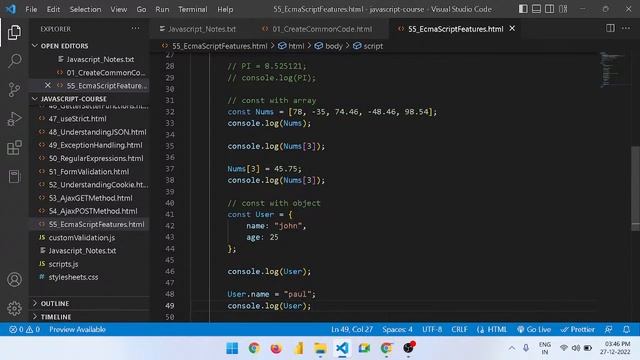Open the notebook-style view icon in activity bar
This screenshot has width=640, height=360.
(14, 176)
